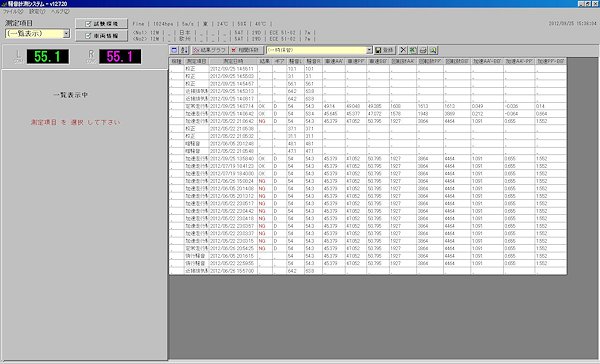600x364 pixels.
Task: Toggle the 車両情報 checkbox button
Action: [101, 36]
